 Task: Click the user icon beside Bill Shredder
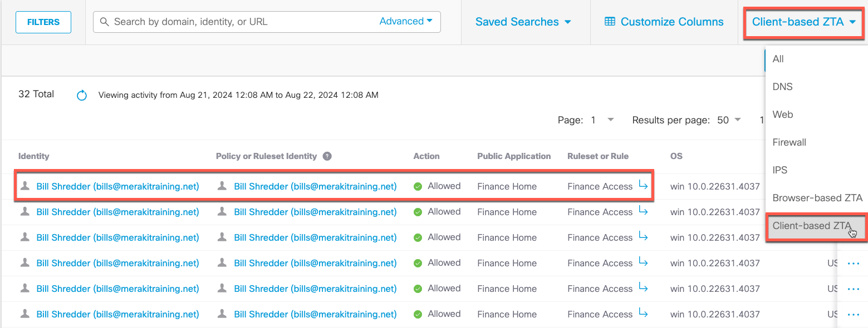[x=24, y=186]
